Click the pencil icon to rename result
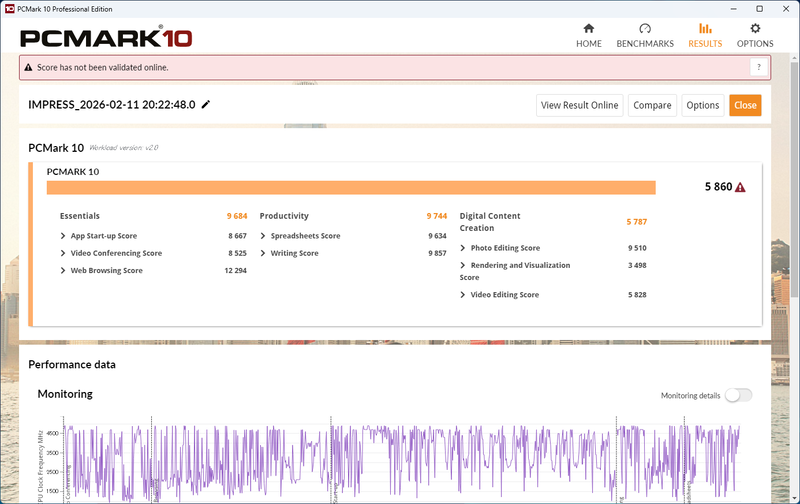This screenshot has width=800, height=504. 206,105
